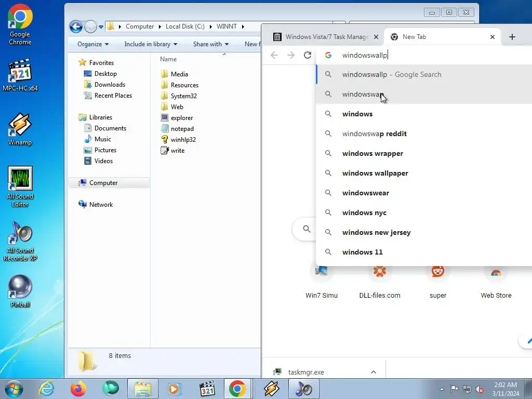Screen dimensions: 532x399
Task: Launch Winamp desktop shortcut
Action: 20,129
